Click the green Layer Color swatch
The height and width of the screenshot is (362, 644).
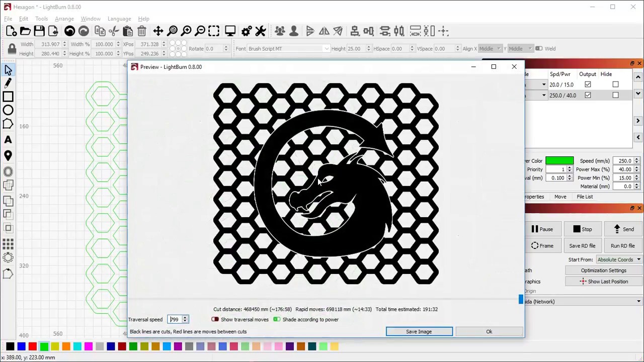559,161
